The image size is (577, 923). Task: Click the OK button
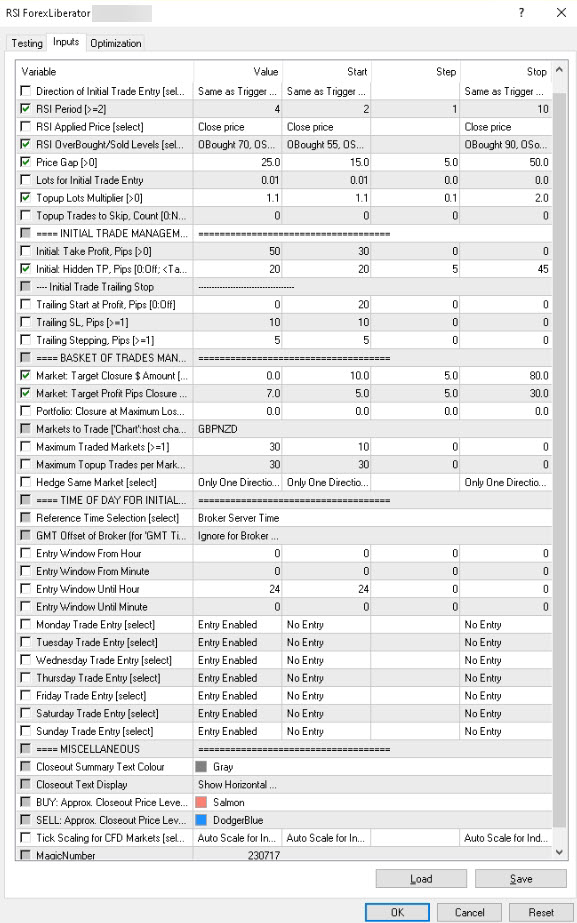(397, 912)
